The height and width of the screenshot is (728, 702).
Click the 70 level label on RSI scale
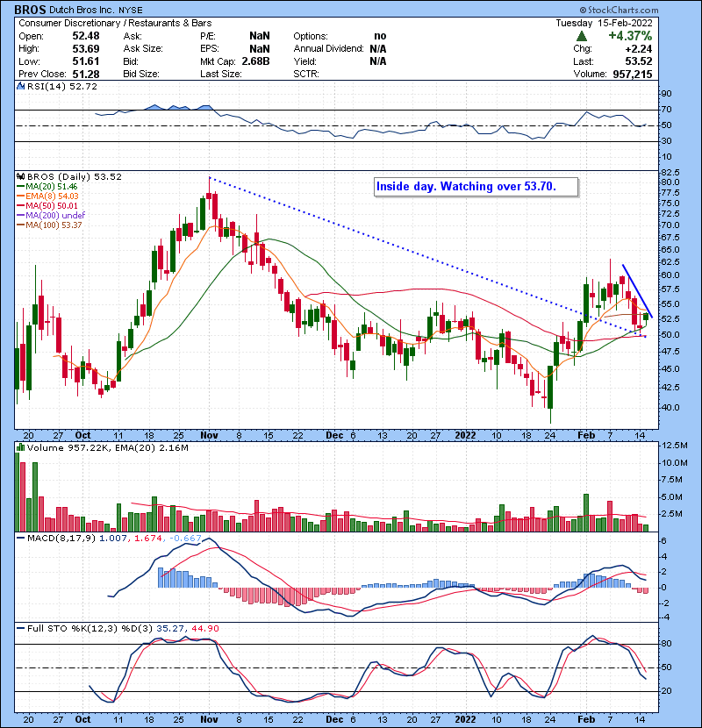[x=666, y=110]
